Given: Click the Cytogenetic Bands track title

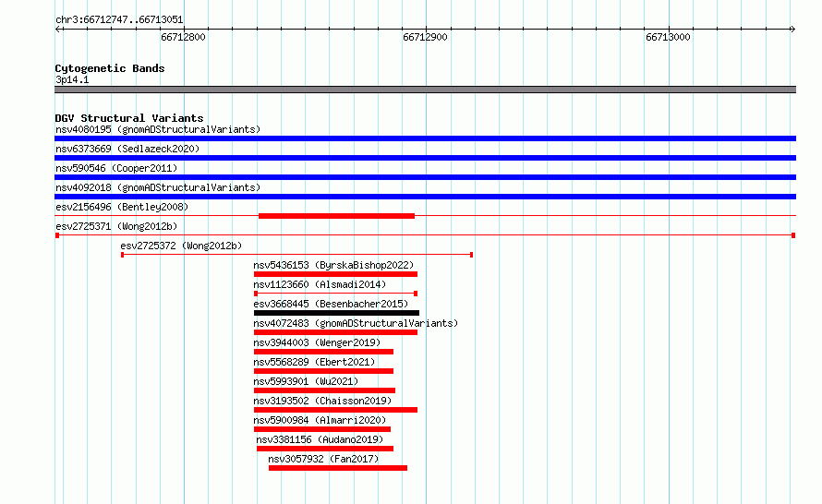Looking at the screenshot, I should tap(110, 68).
